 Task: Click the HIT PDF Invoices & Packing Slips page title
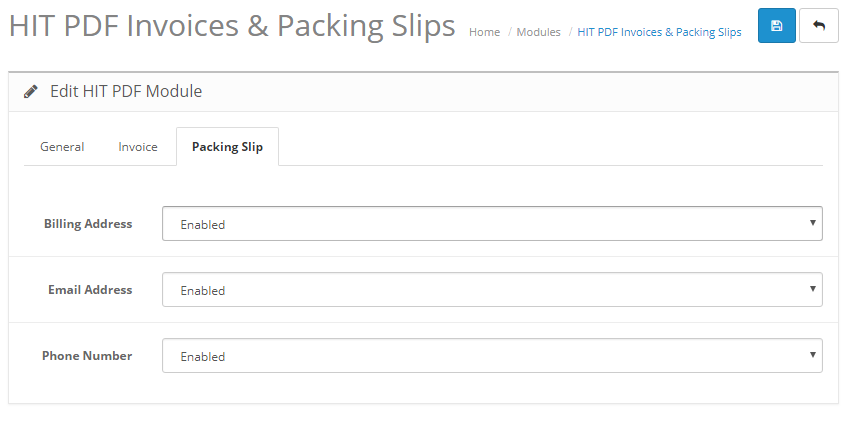pyautogui.click(x=232, y=26)
